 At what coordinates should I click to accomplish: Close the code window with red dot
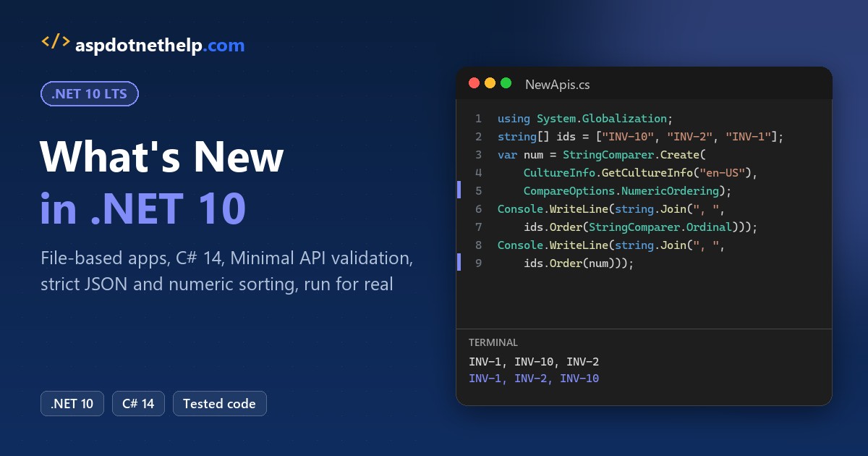475,83
